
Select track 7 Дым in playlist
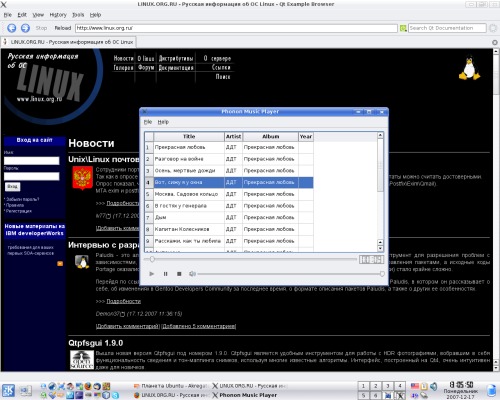(x=229, y=217)
